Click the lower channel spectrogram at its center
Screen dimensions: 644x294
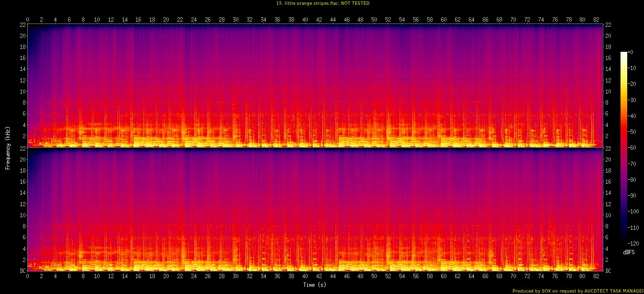pos(315,210)
